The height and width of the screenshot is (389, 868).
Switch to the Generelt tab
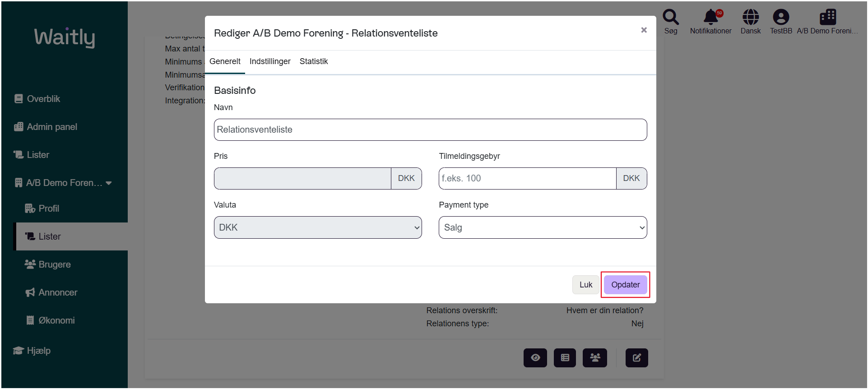[x=225, y=61]
